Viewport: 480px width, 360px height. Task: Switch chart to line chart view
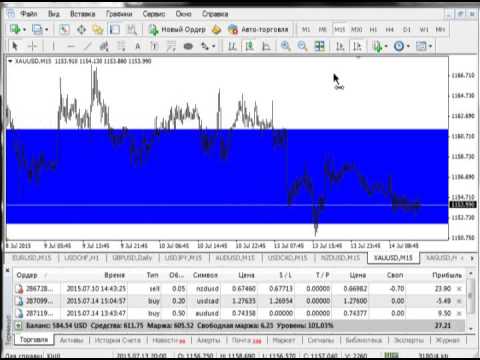266,46
